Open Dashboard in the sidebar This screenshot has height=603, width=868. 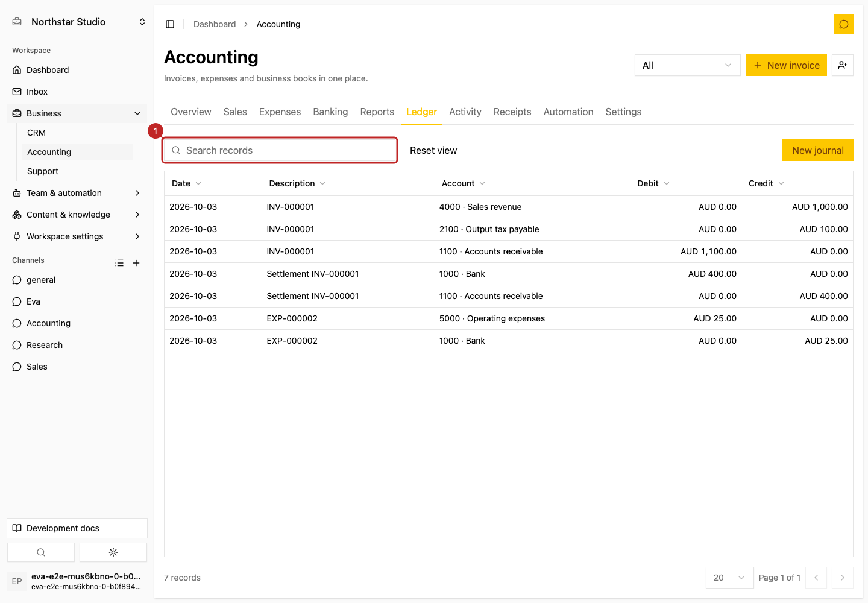77,70
